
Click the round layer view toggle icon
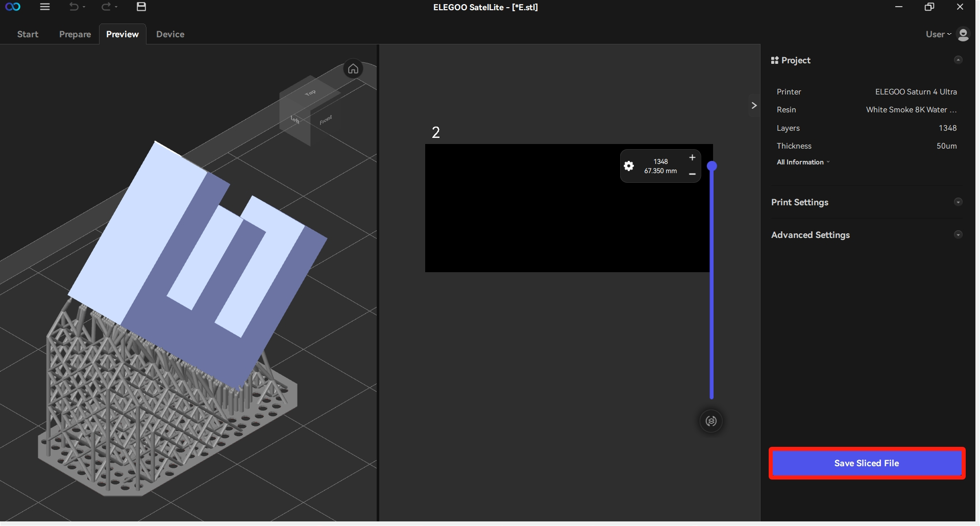pyautogui.click(x=711, y=421)
